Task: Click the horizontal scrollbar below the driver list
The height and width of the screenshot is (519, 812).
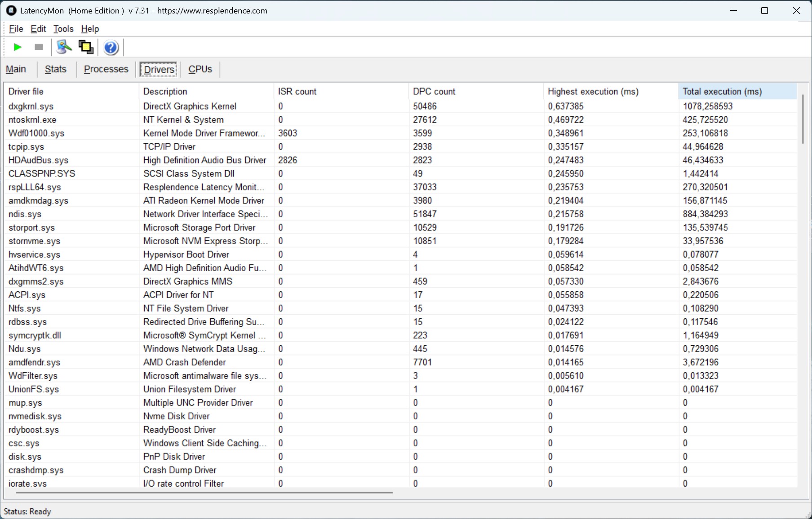Action: pos(204,493)
